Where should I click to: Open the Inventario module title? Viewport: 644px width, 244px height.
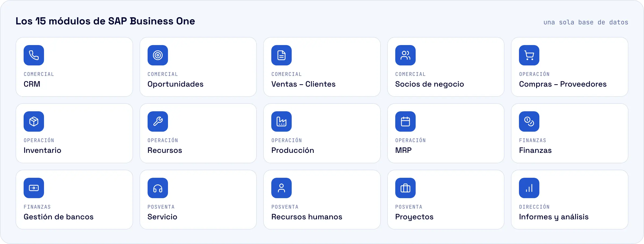pyautogui.click(x=42, y=150)
